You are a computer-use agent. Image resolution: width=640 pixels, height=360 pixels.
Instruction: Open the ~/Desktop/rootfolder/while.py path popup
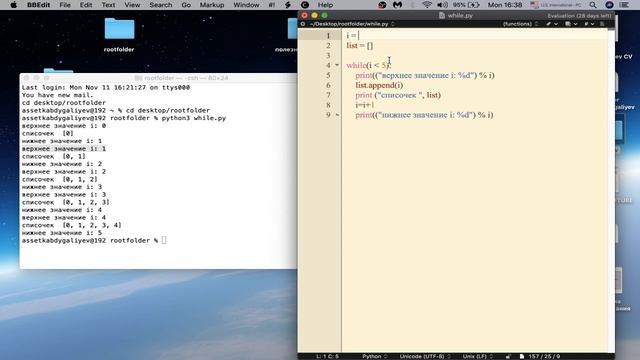coord(352,24)
